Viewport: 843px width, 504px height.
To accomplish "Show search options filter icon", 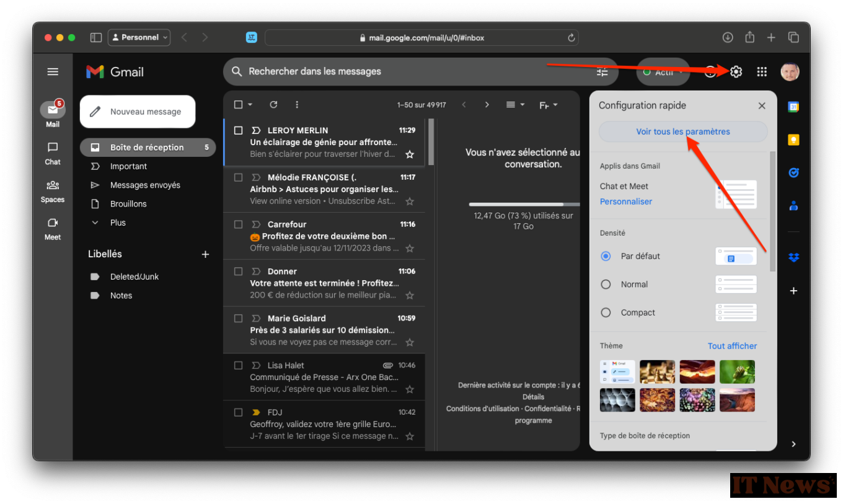I will pos(602,72).
